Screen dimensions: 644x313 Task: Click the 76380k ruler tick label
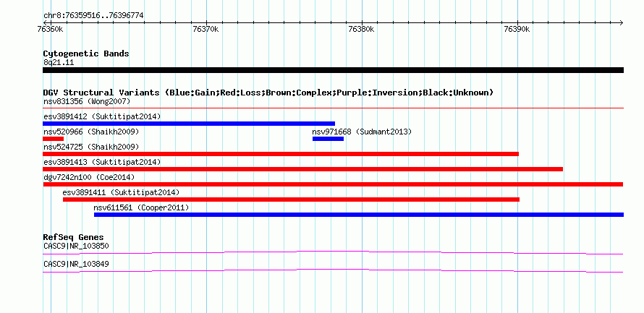[x=361, y=29]
